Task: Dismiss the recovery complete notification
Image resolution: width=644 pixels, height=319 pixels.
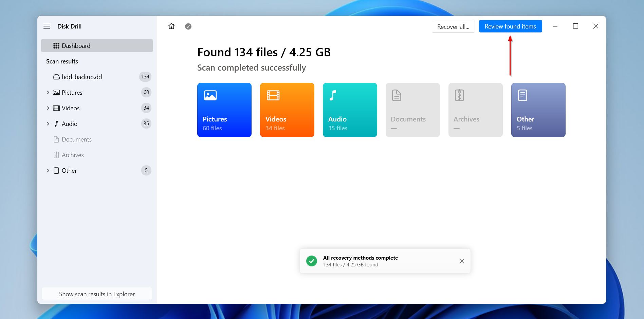Action: [x=462, y=261]
